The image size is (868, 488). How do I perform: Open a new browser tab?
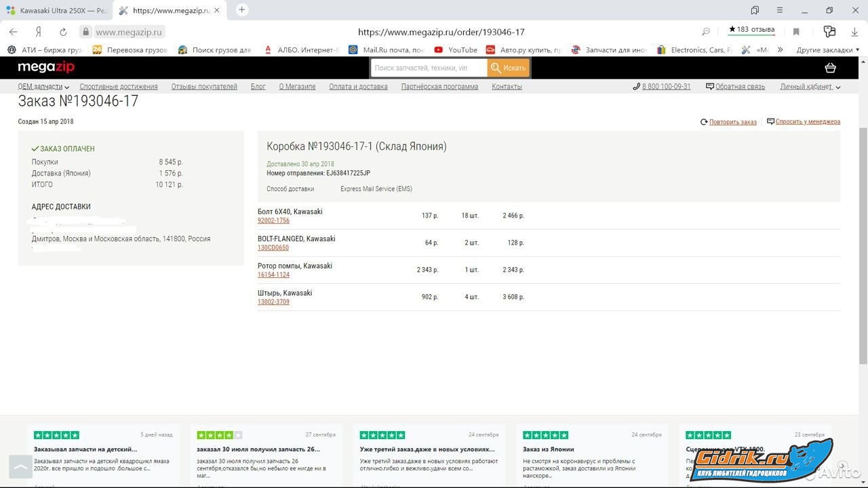pos(241,10)
